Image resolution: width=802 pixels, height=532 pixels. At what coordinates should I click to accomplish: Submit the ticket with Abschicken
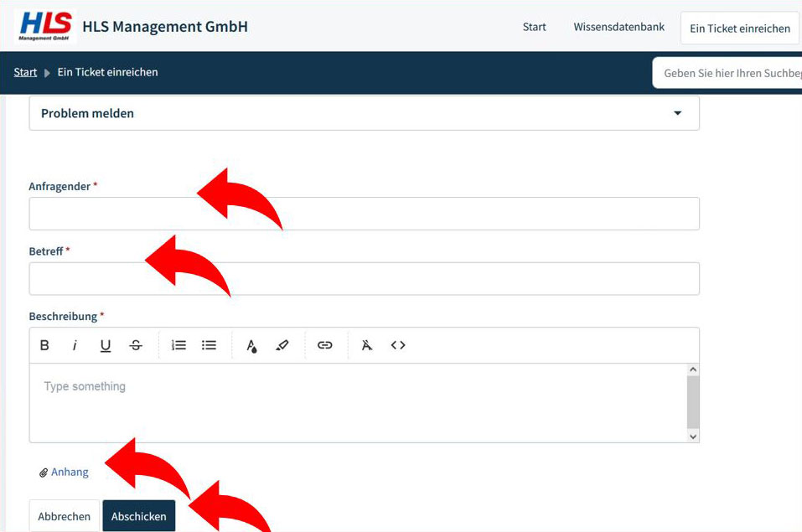coord(139,516)
